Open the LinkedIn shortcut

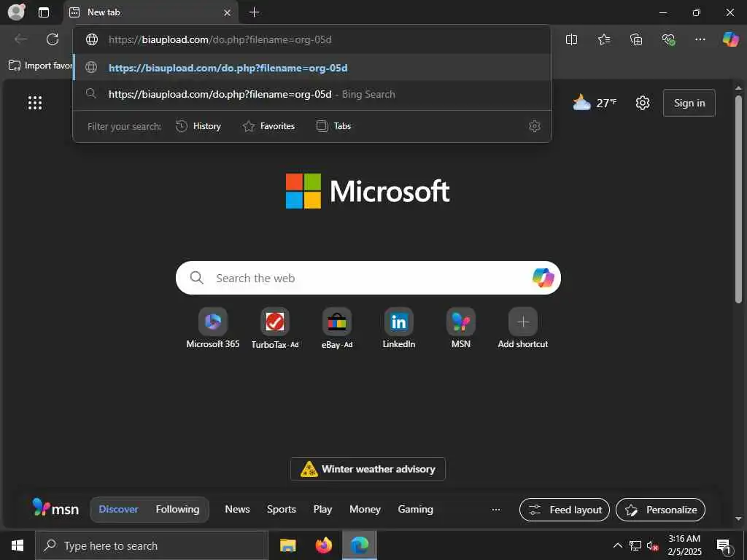[x=399, y=328]
